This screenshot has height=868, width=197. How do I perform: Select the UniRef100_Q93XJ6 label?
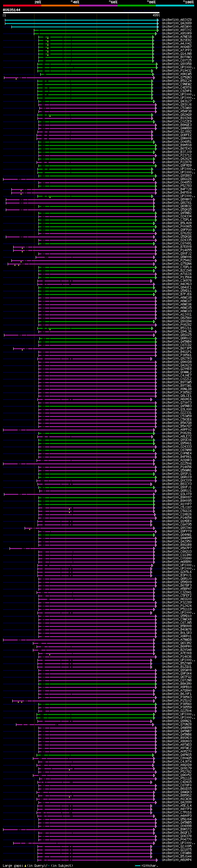[x=177, y=104]
